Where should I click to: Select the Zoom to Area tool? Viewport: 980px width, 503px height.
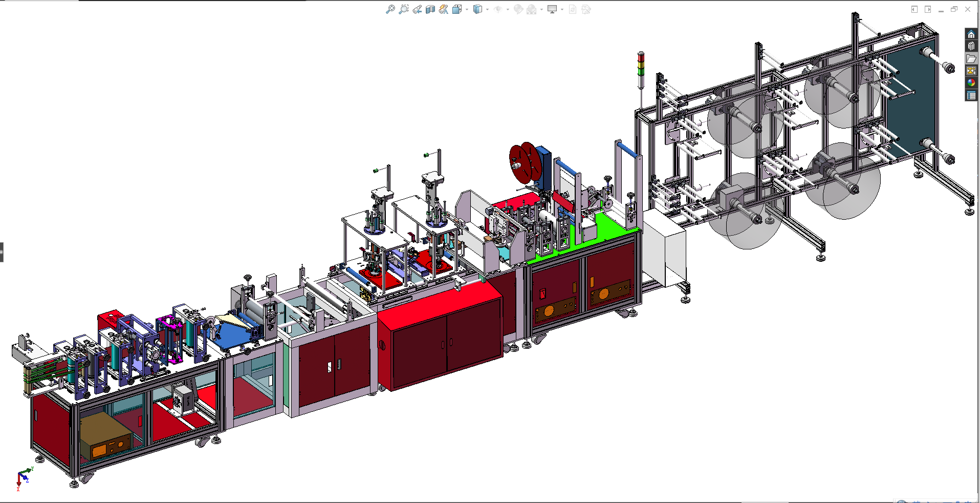(404, 9)
